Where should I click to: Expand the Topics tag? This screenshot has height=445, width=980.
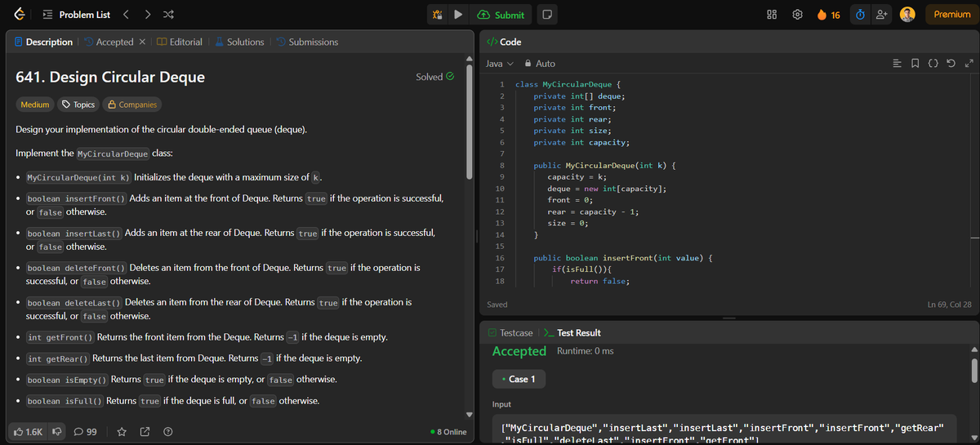tap(78, 105)
